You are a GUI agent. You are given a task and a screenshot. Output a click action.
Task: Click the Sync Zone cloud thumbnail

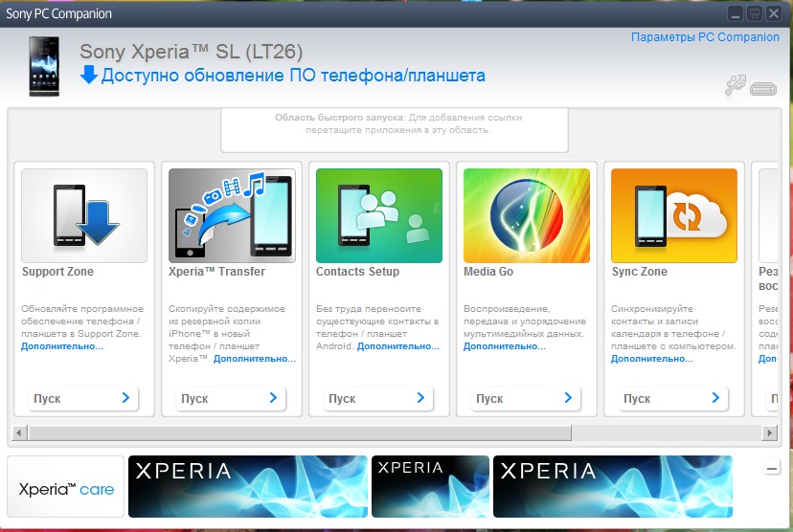coord(674,215)
